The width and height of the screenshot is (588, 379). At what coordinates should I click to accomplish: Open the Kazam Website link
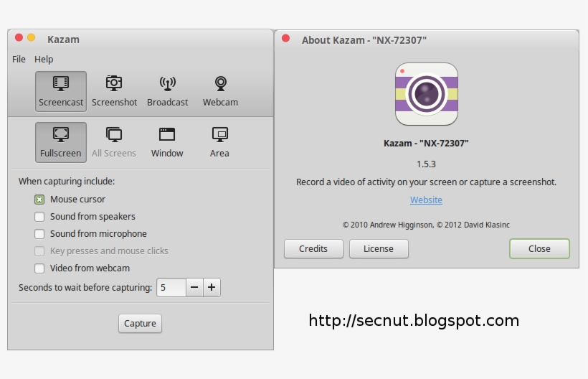point(426,200)
